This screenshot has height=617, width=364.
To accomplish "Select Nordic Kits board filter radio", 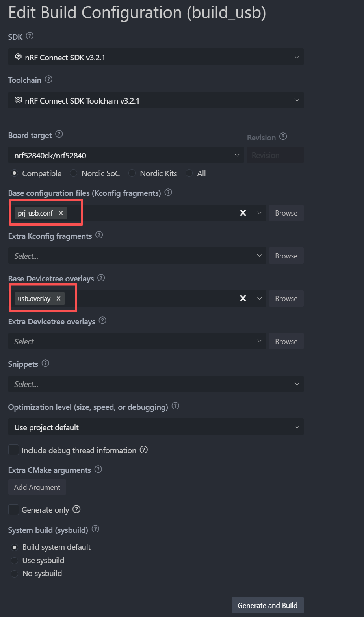I will pos(132,173).
